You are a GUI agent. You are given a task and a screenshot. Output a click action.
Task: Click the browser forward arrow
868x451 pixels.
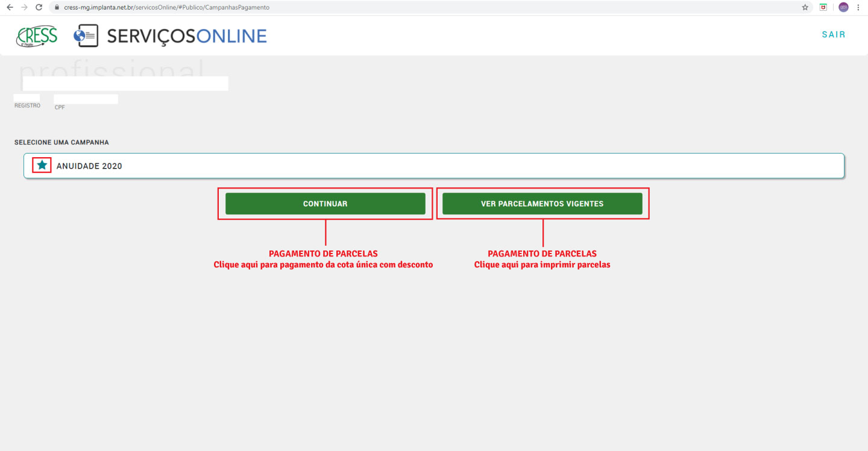pos(24,7)
